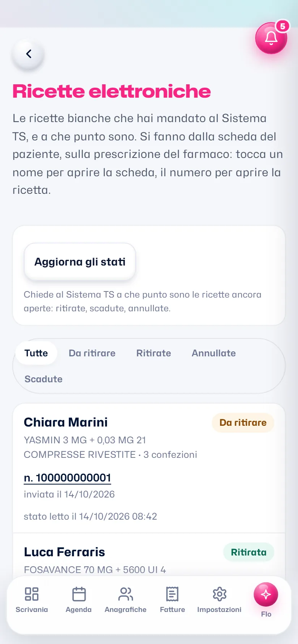Launch the Flo assistant sparkle button
298x644 pixels.
[266, 594]
